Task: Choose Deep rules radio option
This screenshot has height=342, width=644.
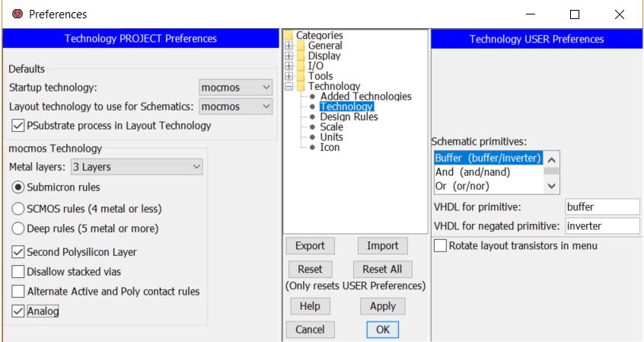Action: click(x=18, y=229)
